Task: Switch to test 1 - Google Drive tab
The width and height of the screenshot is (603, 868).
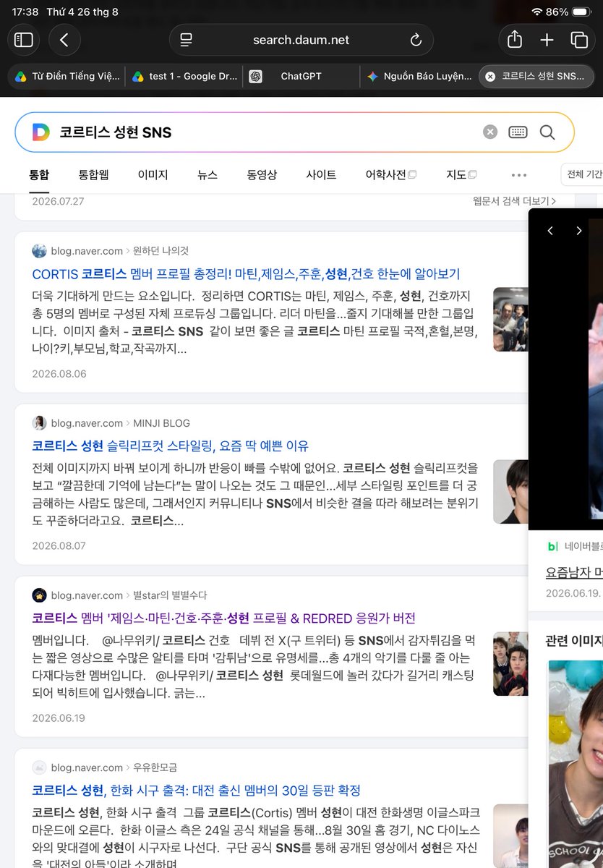Action: pos(184,76)
